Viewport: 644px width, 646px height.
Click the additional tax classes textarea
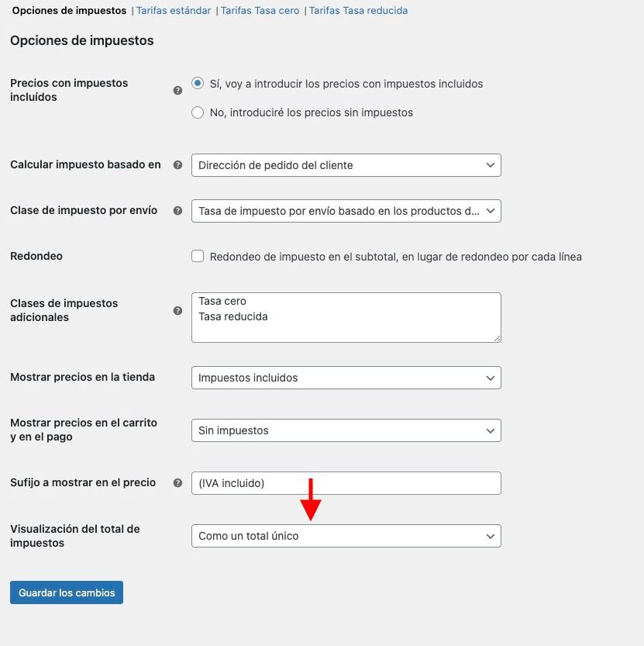click(x=346, y=318)
